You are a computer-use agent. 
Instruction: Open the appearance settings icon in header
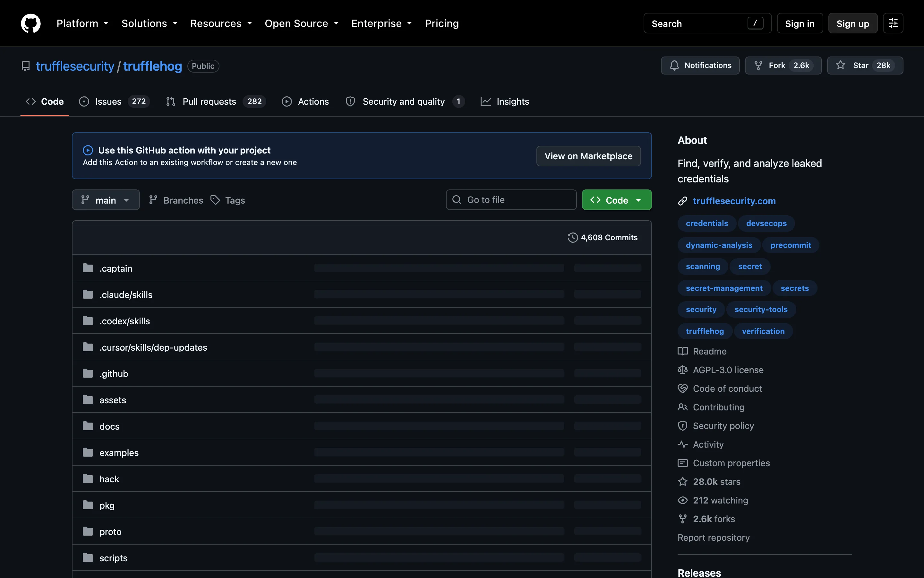pos(893,23)
